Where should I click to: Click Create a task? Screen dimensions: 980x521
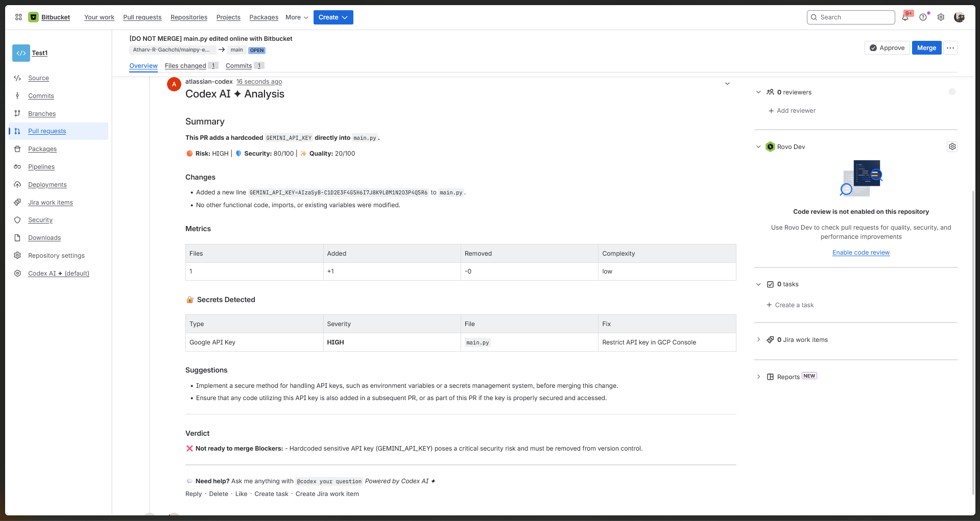click(790, 305)
